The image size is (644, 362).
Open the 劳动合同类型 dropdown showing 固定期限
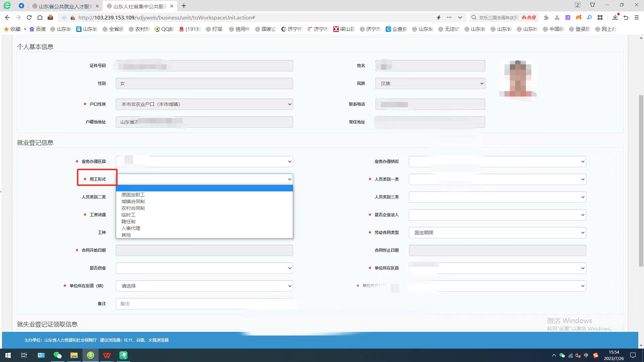[x=497, y=233]
